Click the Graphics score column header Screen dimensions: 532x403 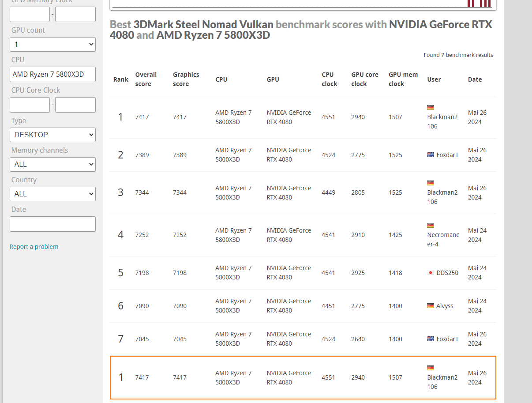(186, 79)
